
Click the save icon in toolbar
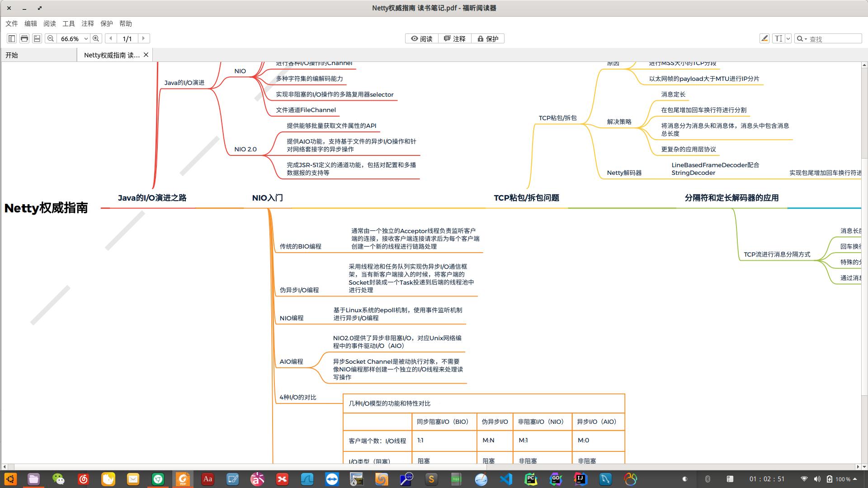(x=37, y=39)
